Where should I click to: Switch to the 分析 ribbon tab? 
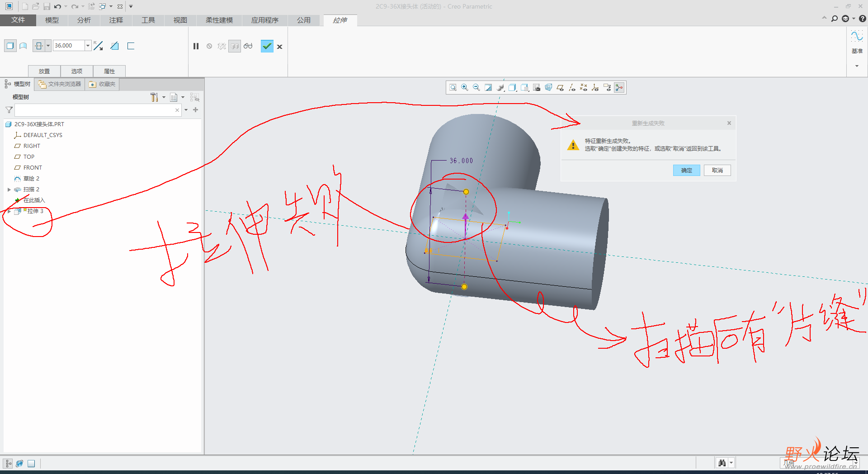84,20
